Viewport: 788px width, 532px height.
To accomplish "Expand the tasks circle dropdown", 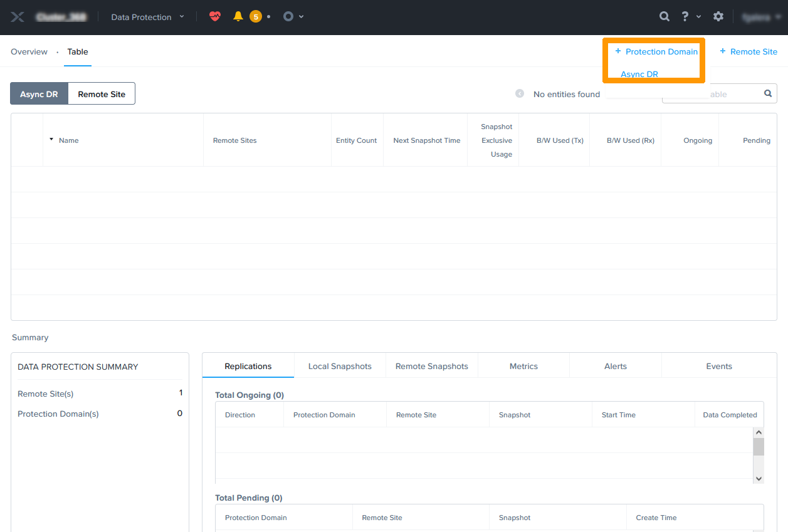I will point(293,17).
